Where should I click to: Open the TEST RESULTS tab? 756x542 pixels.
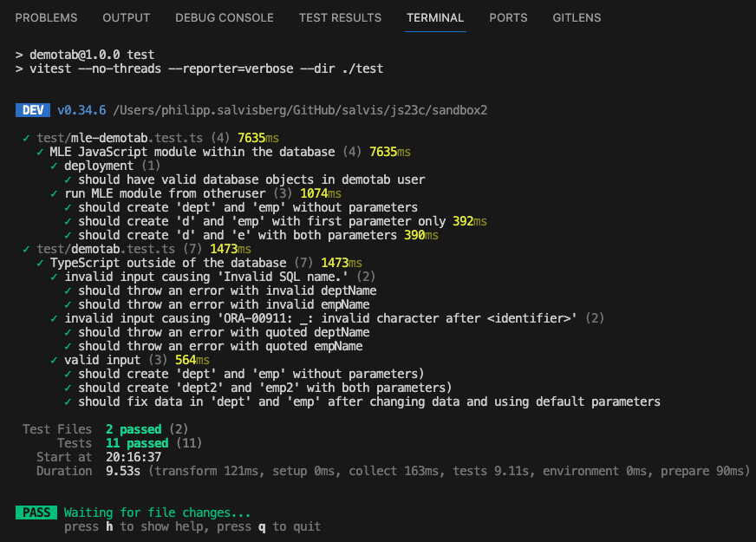pyautogui.click(x=340, y=18)
